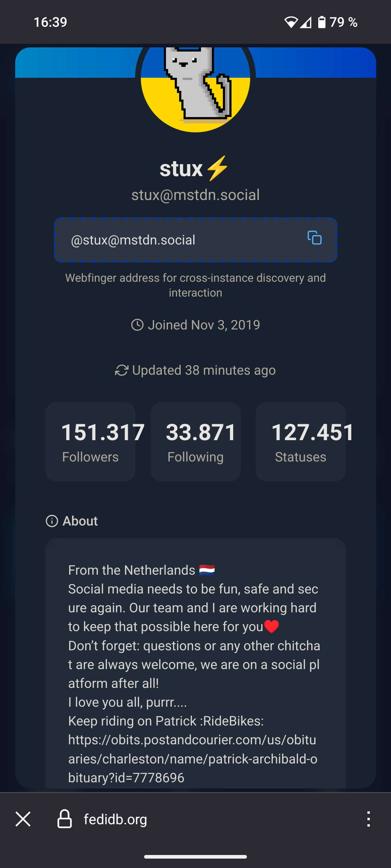Image resolution: width=391 pixels, height=868 pixels.
Task: Open the 151.317 Followers card
Action: [91, 442]
